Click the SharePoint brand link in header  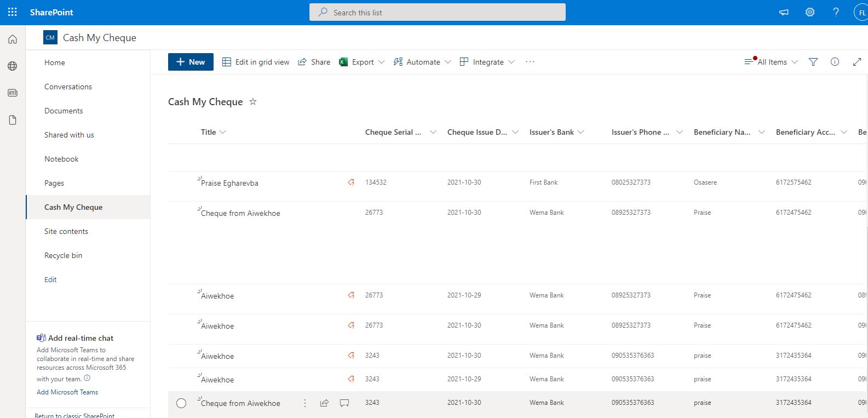point(51,12)
